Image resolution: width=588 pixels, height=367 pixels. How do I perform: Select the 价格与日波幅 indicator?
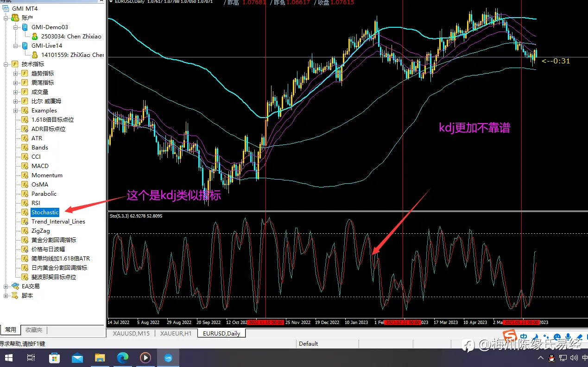pyautogui.click(x=48, y=249)
